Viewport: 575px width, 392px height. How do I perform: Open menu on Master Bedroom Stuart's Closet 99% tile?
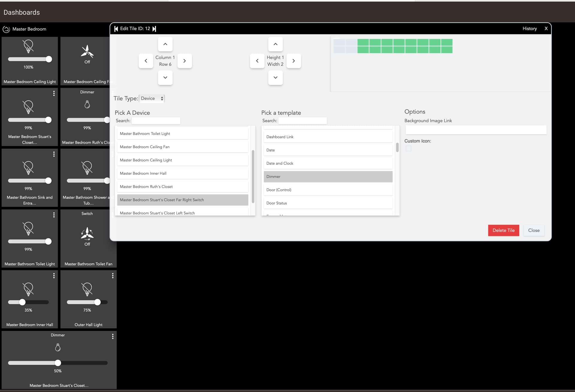point(54,93)
